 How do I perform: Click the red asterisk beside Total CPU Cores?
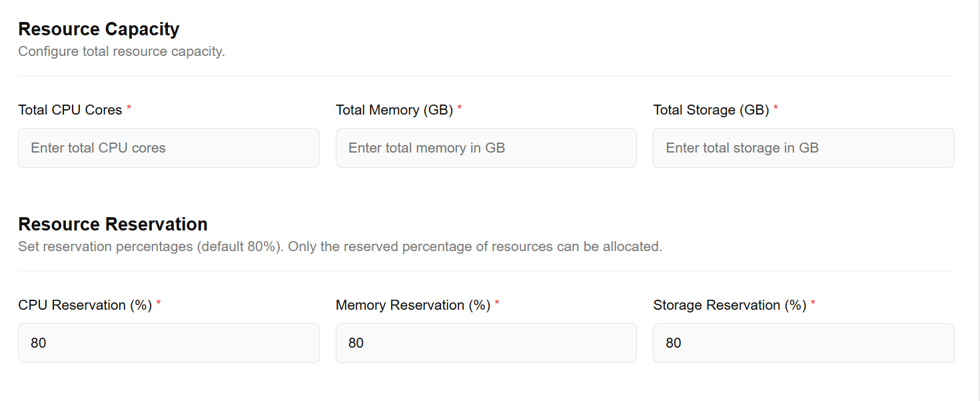(x=129, y=108)
